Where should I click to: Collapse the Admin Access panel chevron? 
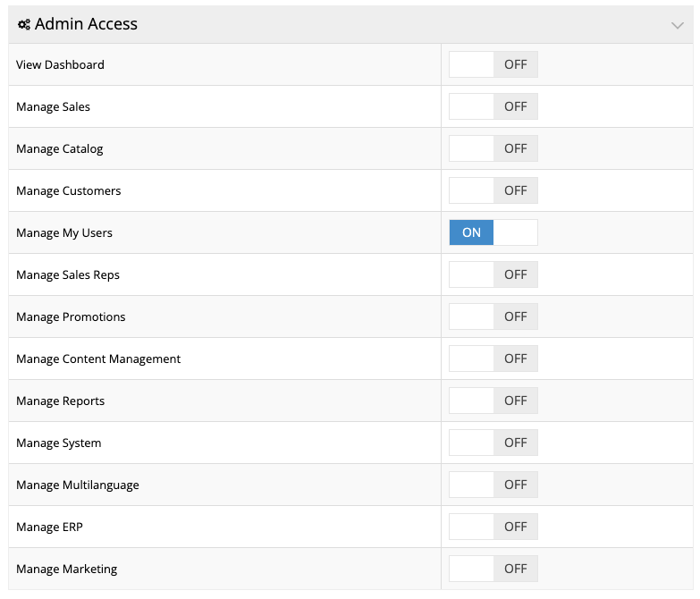coord(677,25)
